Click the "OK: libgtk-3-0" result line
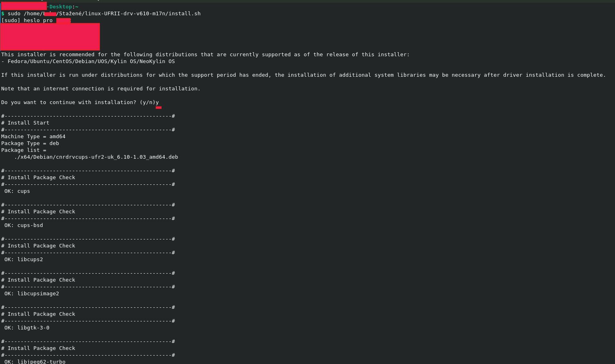This screenshot has width=615, height=364. (27, 328)
